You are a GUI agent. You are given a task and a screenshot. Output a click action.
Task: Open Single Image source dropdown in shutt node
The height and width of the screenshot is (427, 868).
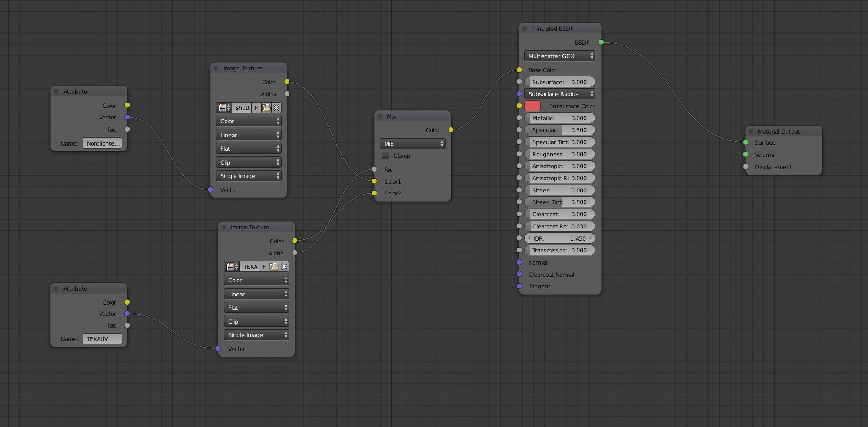249,176
